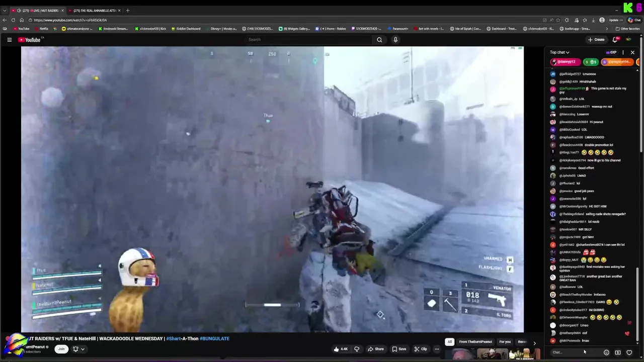Click @MrCenterofgravity's "HE GOT HIM" message
This screenshot has width=644, height=362.
pos(597,206)
